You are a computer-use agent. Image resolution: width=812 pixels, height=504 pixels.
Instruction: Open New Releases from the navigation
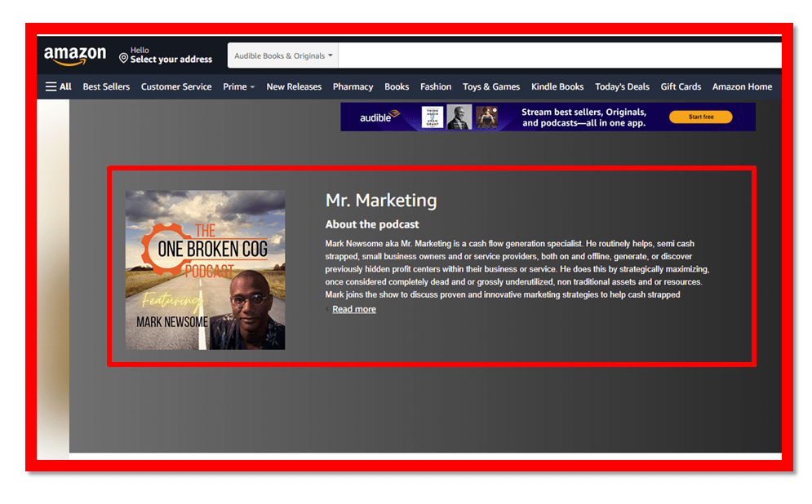click(x=294, y=86)
